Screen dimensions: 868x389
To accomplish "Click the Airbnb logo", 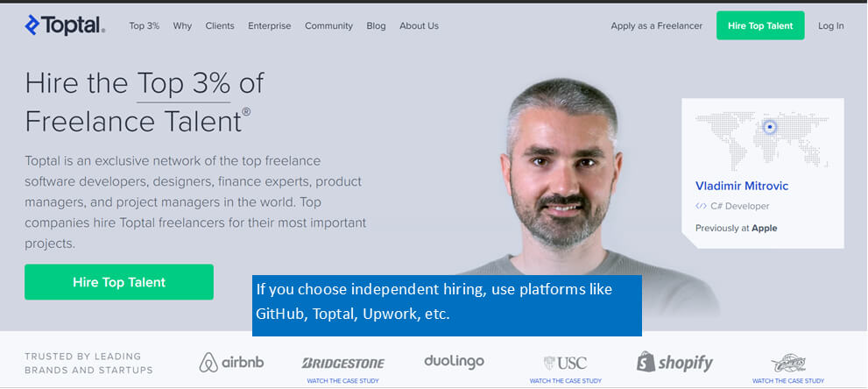I will point(231,363).
